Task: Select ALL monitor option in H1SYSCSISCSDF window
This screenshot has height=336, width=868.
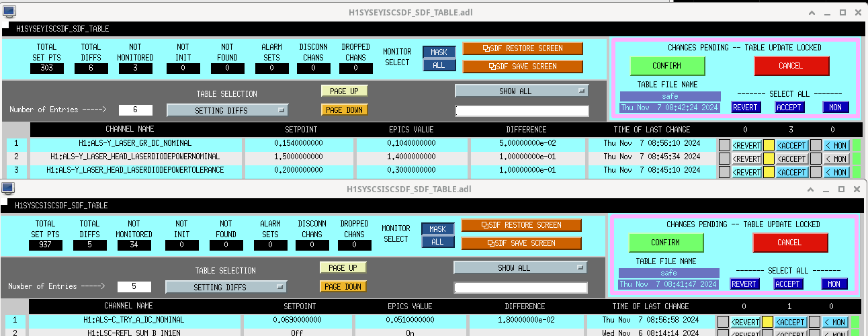Action: click(437, 242)
